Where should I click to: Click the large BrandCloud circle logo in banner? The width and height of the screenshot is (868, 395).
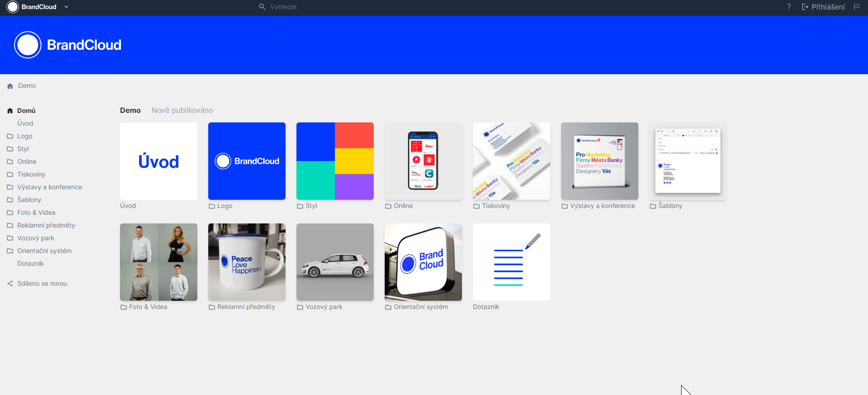click(28, 45)
